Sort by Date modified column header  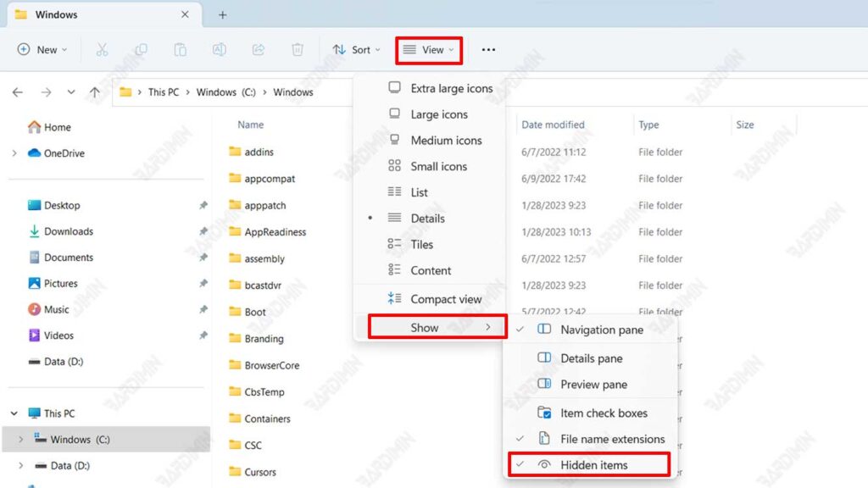[553, 125]
